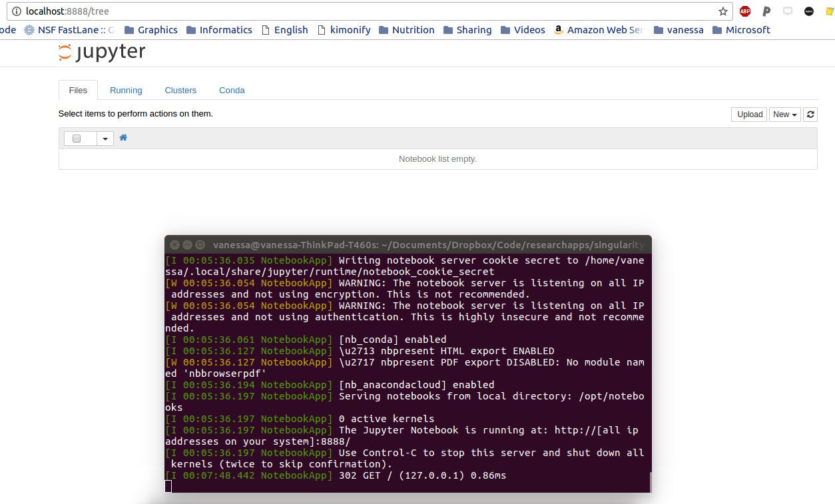
Task: Open the kimonify bookmark
Action: point(344,30)
